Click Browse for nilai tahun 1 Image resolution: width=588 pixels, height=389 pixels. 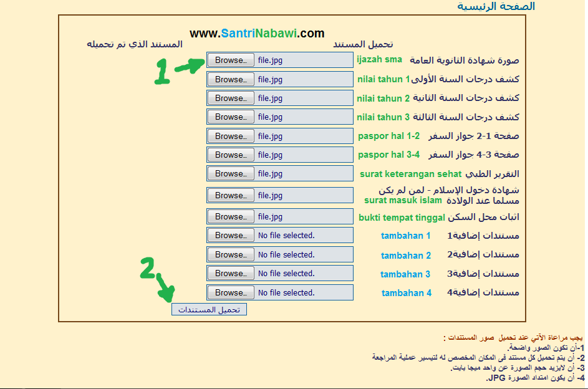(231, 79)
